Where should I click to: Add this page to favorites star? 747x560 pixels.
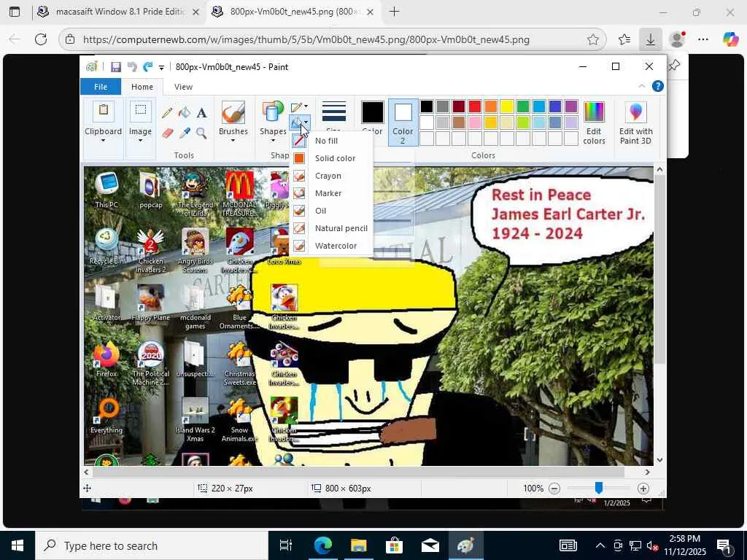click(592, 39)
